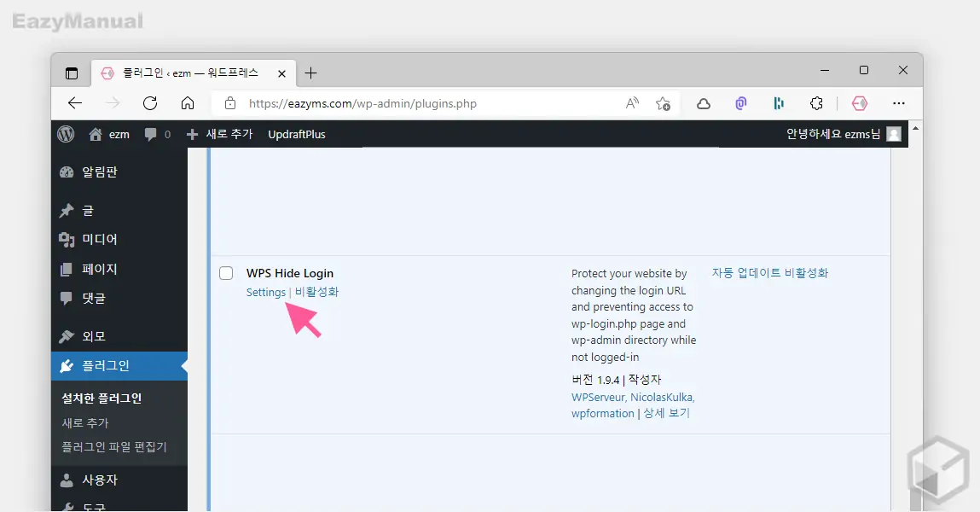This screenshot has width=980, height=512.
Task: Open browser settings and more menu
Action: [x=899, y=103]
